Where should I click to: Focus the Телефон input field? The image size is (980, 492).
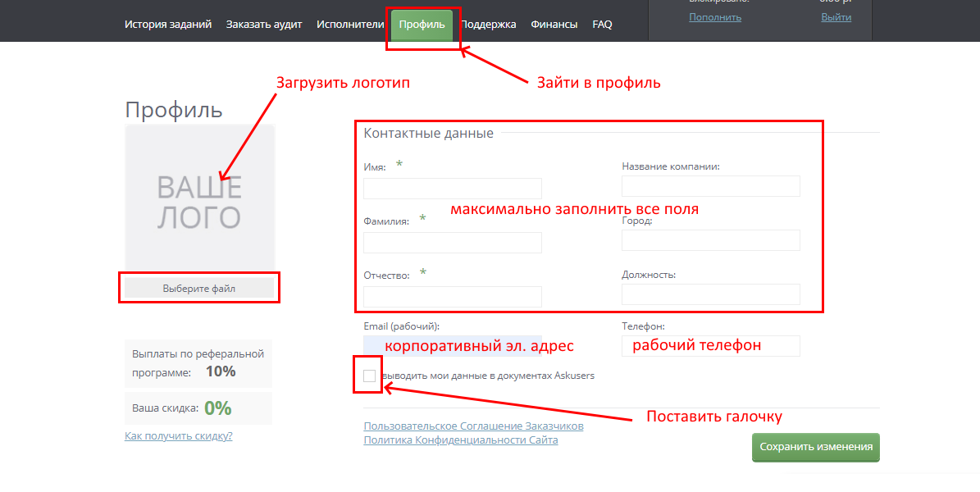(711, 346)
